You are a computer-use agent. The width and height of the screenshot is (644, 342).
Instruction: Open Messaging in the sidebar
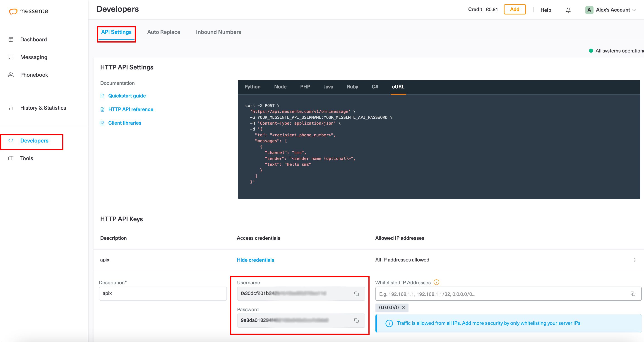point(34,57)
